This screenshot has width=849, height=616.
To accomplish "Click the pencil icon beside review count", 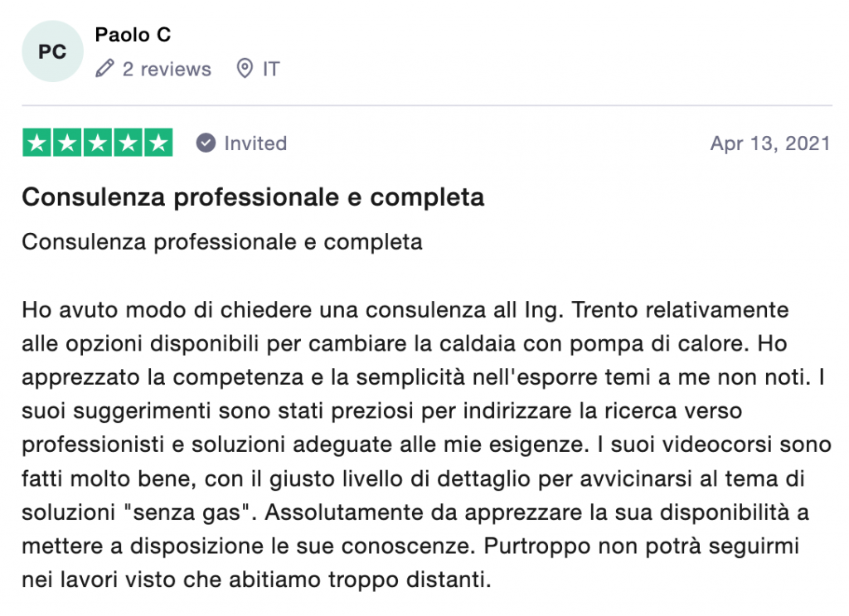I will 104,69.
